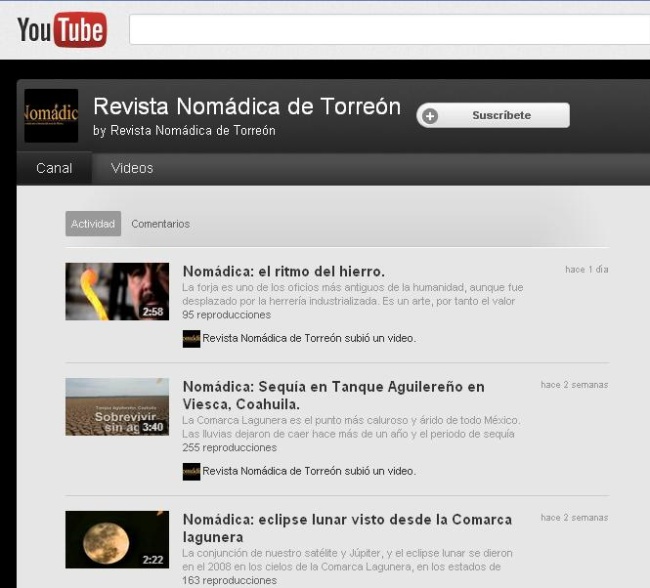Image resolution: width=650 pixels, height=588 pixels.
Task: Play the el ritmo del hierro thumbnail
Action: click(x=117, y=291)
